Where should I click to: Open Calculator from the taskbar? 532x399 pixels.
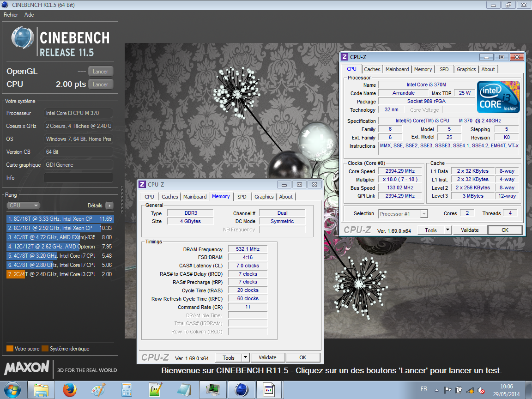pyautogui.click(x=127, y=390)
